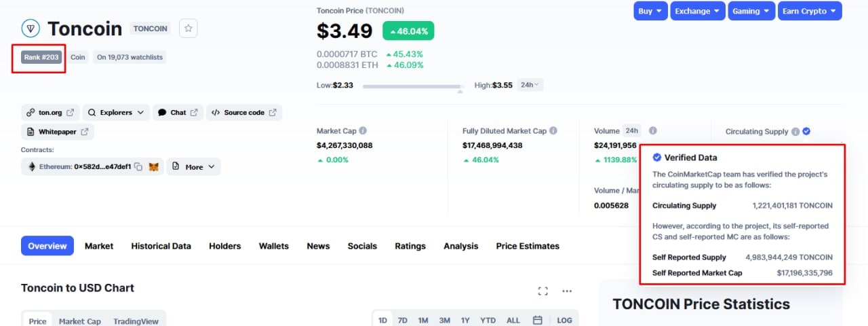The image size is (868, 326).
Task: Click the $3.49 Toncoin price
Action: coord(344,31)
